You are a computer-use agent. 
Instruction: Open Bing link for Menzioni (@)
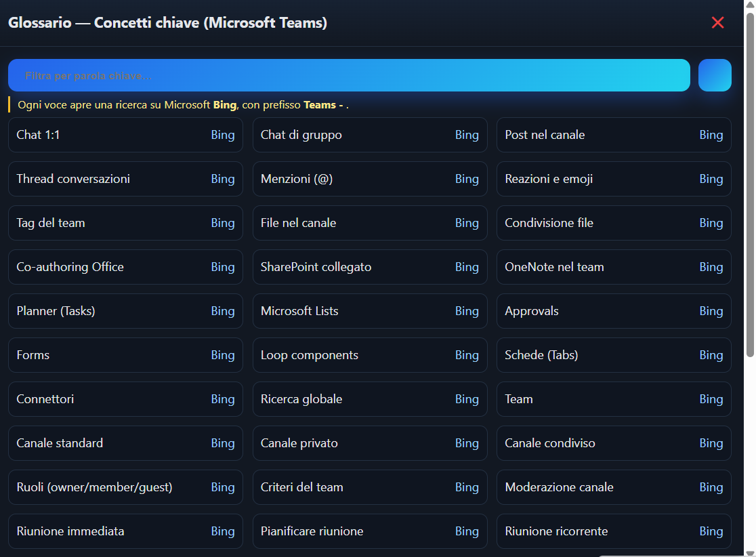pyautogui.click(x=467, y=179)
